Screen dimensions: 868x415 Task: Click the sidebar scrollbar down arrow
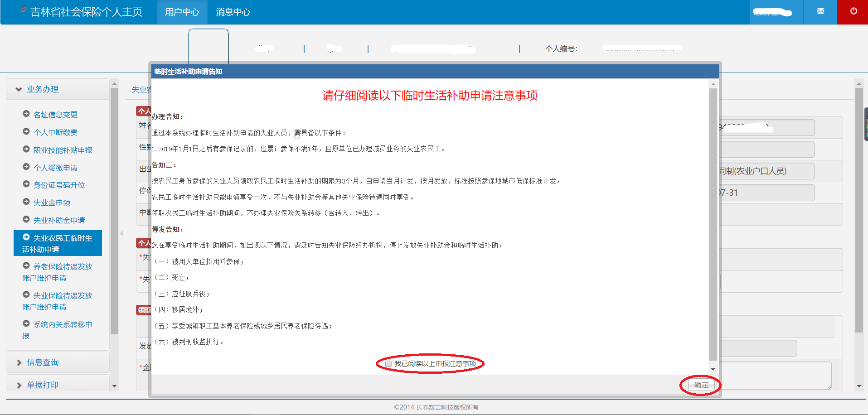point(114,386)
